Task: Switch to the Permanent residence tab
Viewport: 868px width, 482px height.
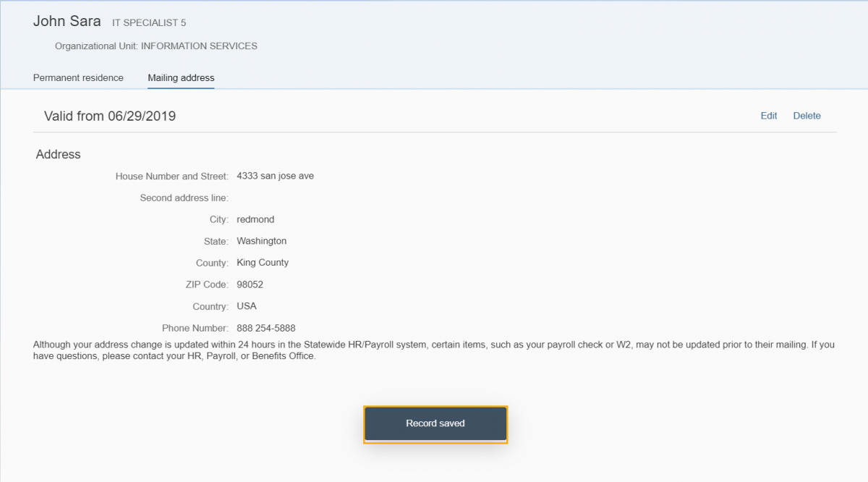Action: pos(78,77)
